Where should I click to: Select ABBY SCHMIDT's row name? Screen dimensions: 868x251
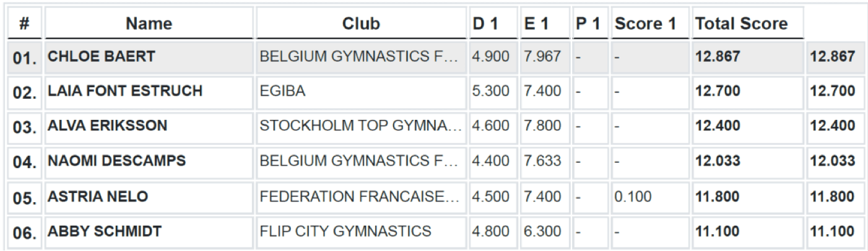click(105, 232)
